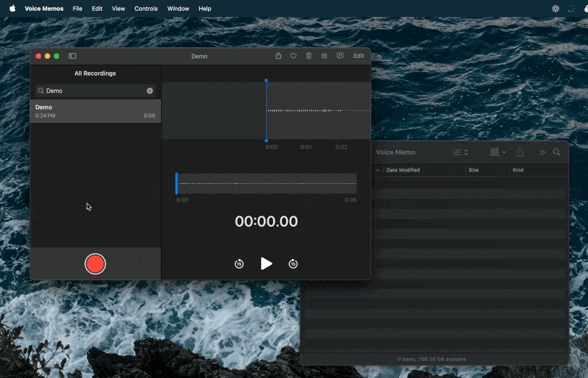The height and width of the screenshot is (378, 588).
Task: Open the Edit menu in menu bar
Action: 97,8
